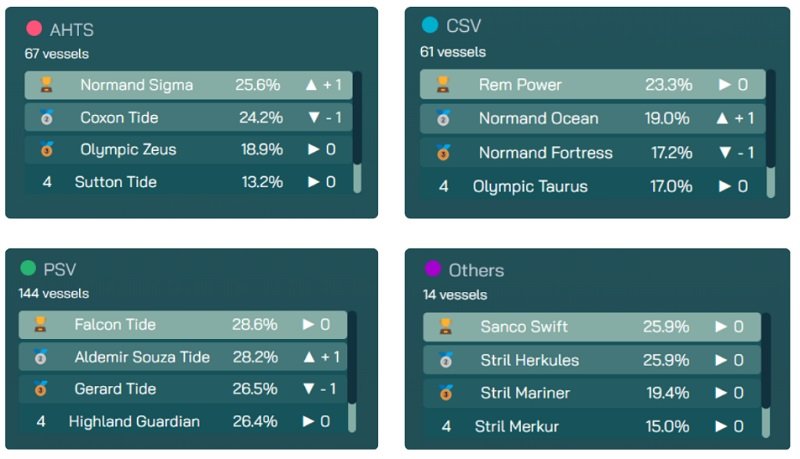Click the CSV panel scrollbar
This screenshot has height=459, width=800.
[x=770, y=132]
